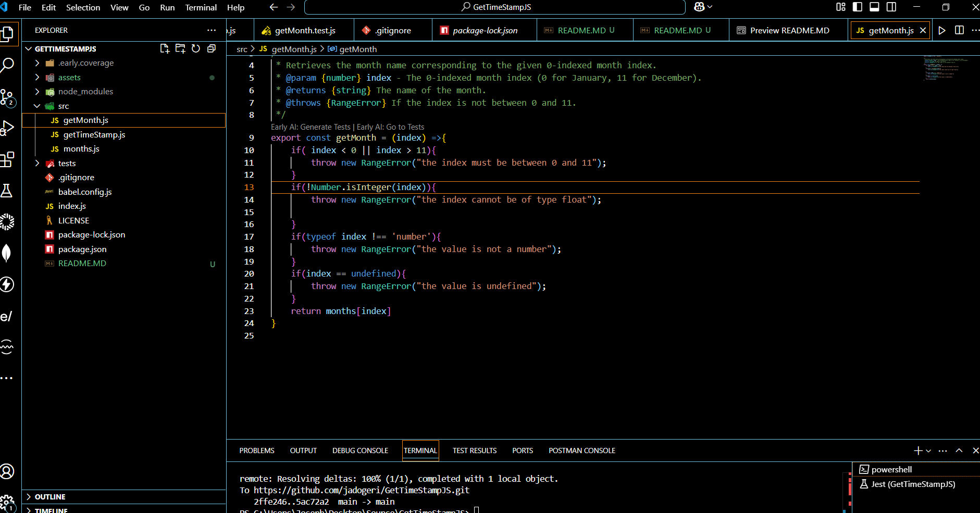Open the Accounts menu
This screenshot has height=513, width=980.
pyautogui.click(x=7, y=472)
